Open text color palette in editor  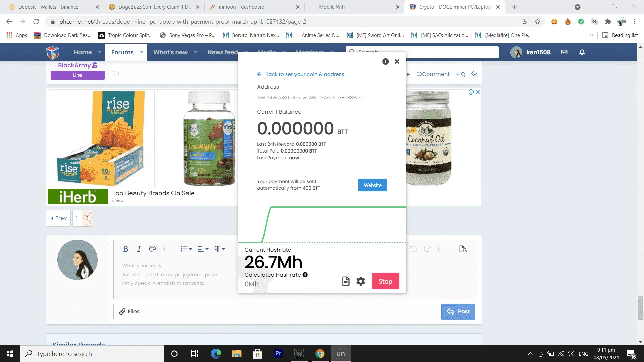(152, 249)
